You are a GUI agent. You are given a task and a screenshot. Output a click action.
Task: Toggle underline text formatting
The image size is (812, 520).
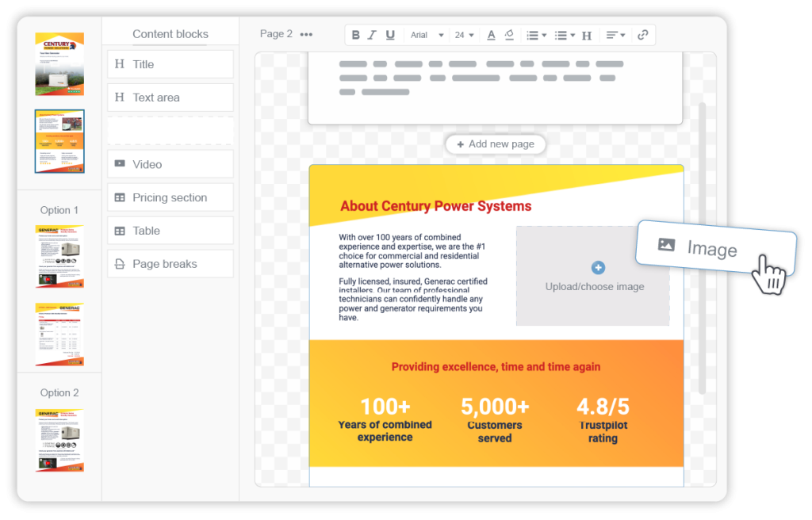click(389, 35)
